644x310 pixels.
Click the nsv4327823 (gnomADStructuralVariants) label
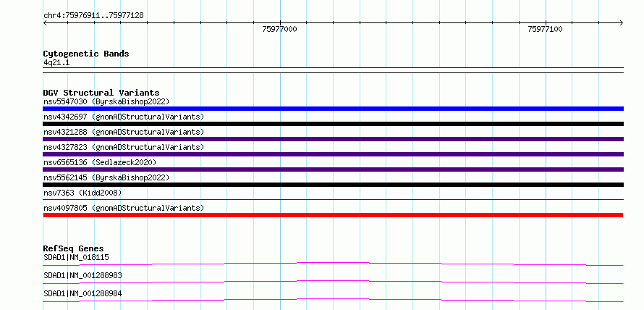(x=124, y=147)
